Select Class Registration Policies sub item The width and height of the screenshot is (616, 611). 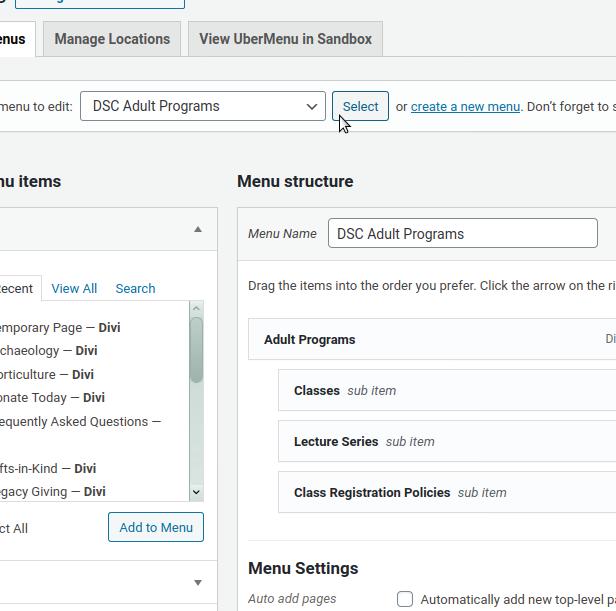[447, 492]
